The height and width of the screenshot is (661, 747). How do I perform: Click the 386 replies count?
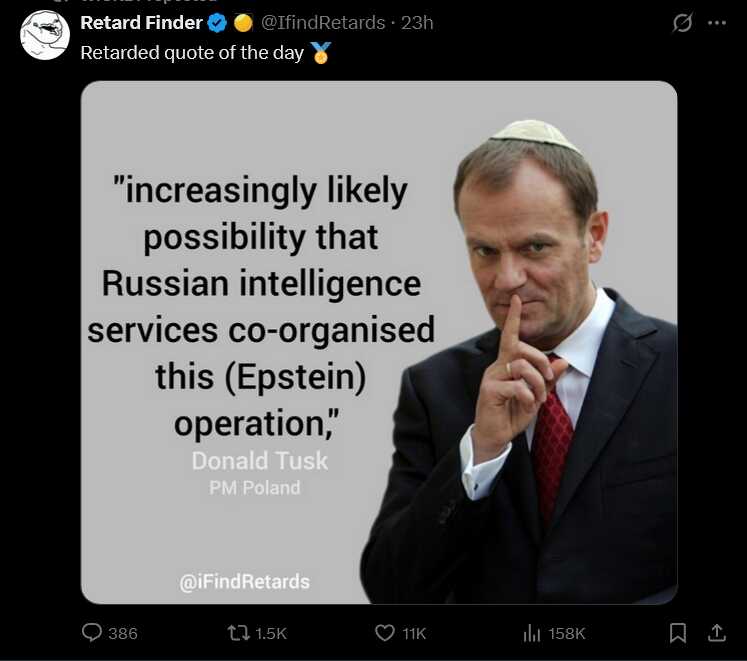tap(123, 633)
